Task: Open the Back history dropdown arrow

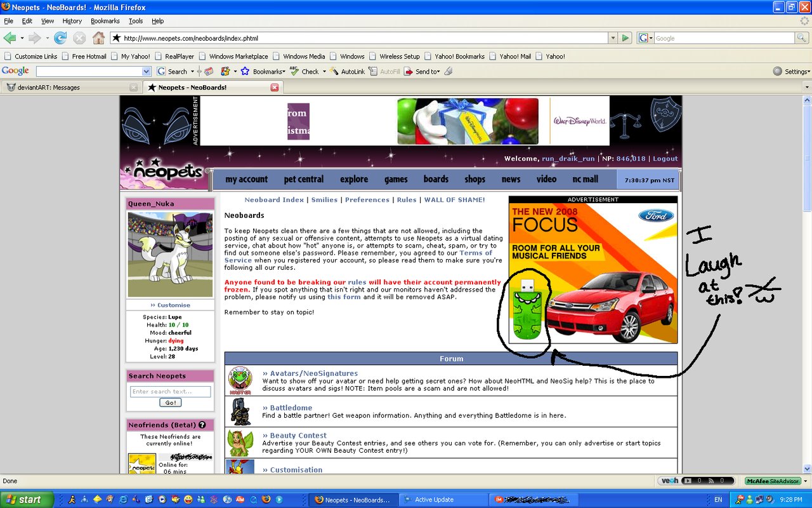Action: pos(22,38)
